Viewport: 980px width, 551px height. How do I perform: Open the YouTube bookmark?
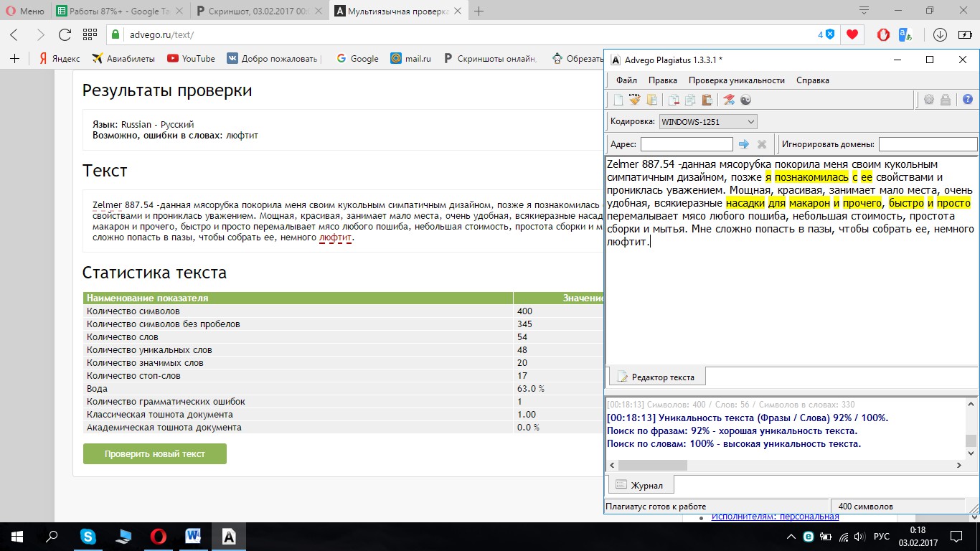(x=191, y=58)
